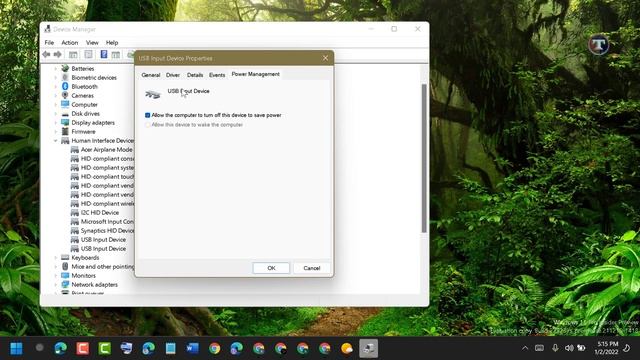
Task: Open the Windows Start menu
Action: (x=17, y=348)
